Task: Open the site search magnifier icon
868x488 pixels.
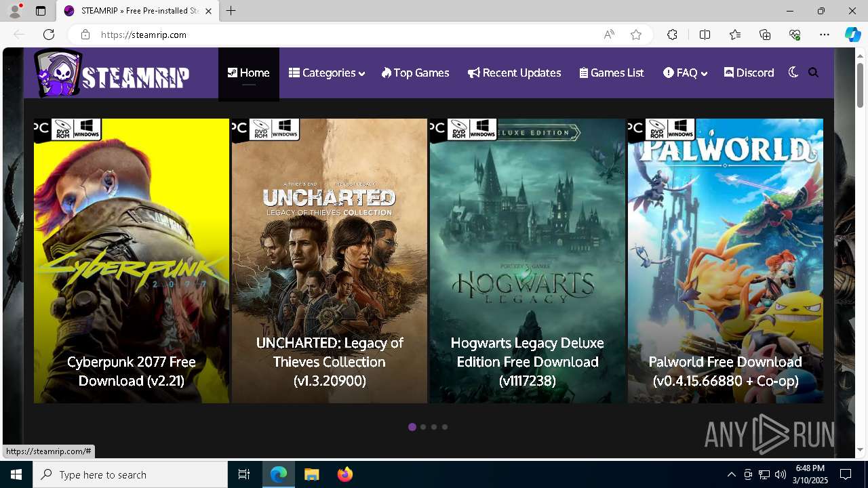Action: tap(814, 73)
